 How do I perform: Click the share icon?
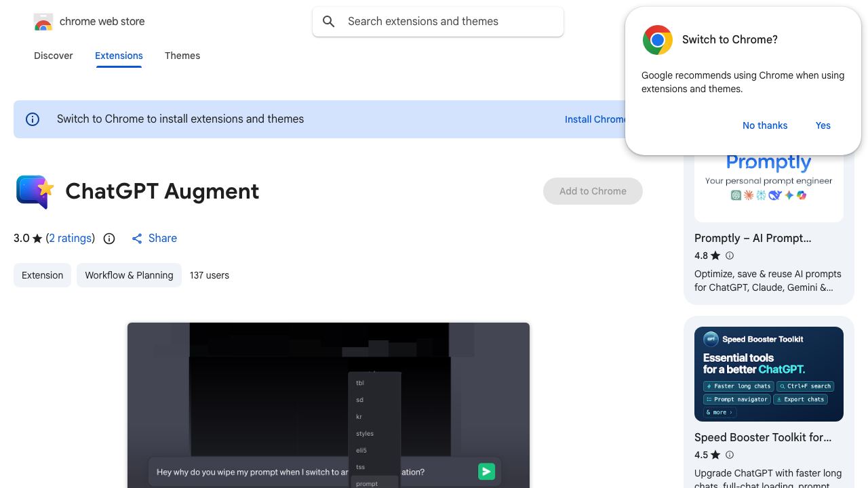137,239
